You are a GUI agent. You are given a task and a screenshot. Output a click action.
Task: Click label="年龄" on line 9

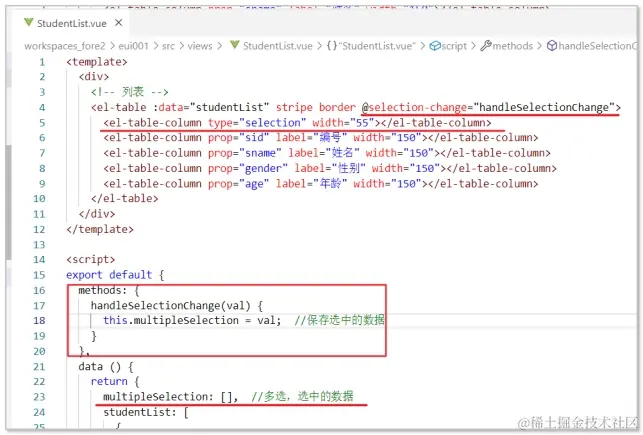point(311,184)
